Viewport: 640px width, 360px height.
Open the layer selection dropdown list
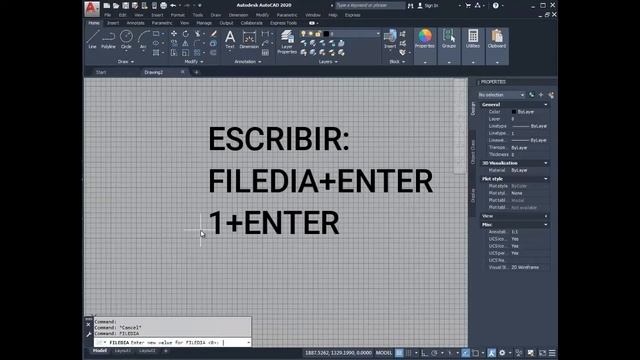click(378, 34)
